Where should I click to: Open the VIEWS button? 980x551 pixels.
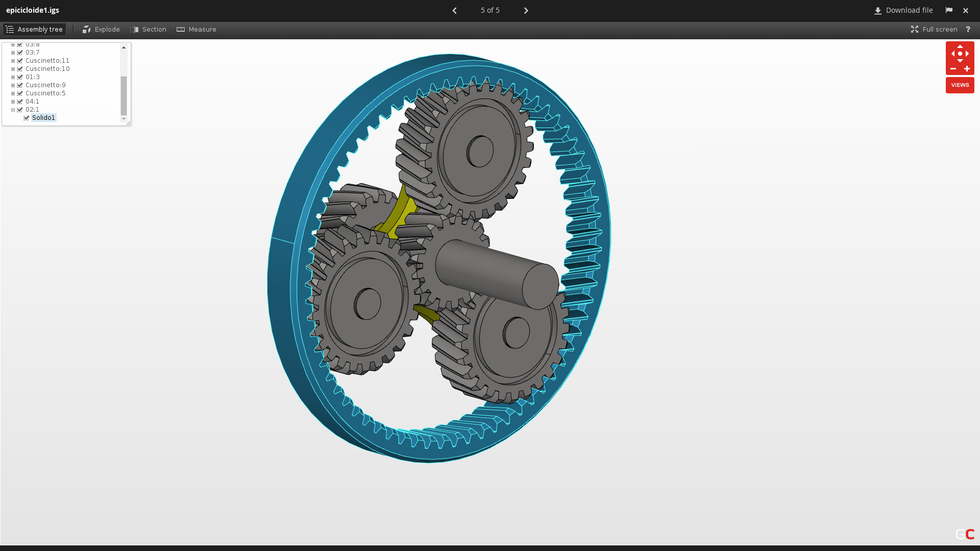pos(960,85)
